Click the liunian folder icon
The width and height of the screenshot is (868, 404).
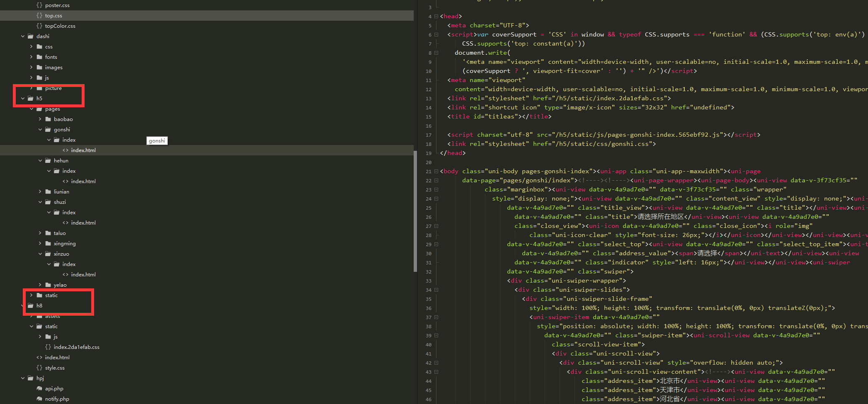tap(48, 192)
